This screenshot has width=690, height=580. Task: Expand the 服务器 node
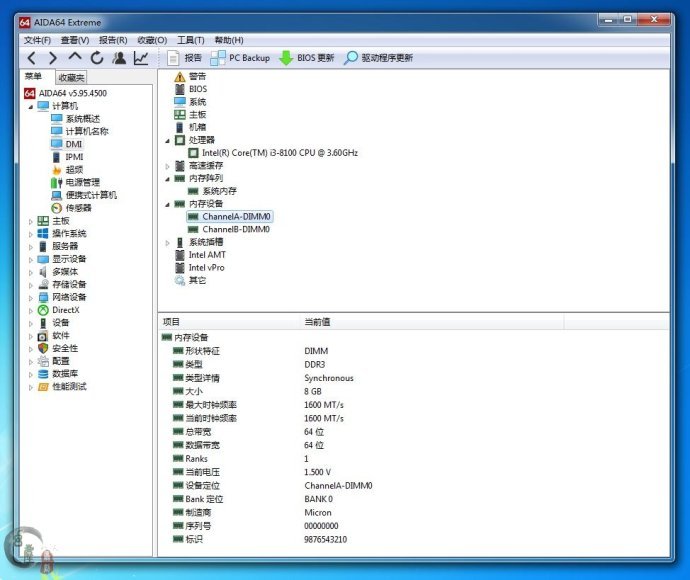31,247
